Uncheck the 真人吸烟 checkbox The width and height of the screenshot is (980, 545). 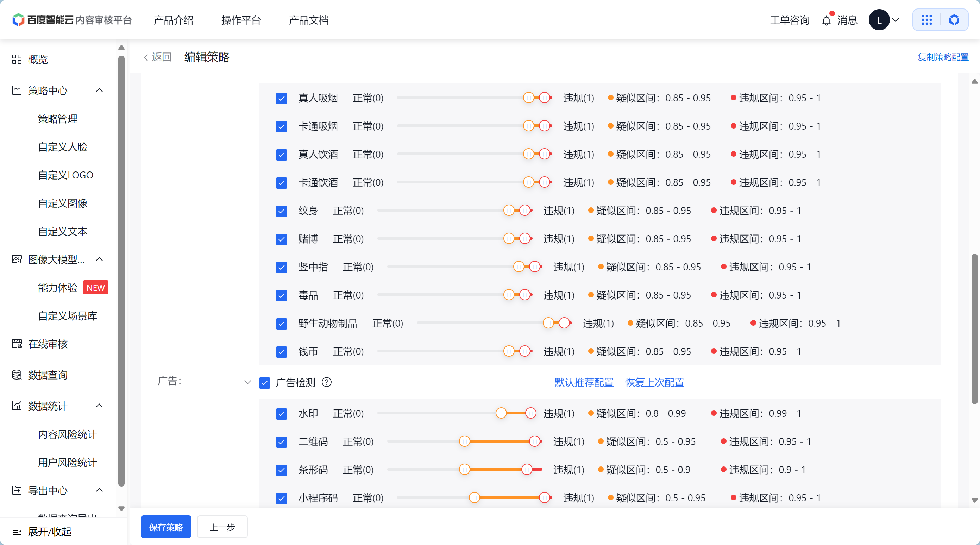[x=282, y=98]
